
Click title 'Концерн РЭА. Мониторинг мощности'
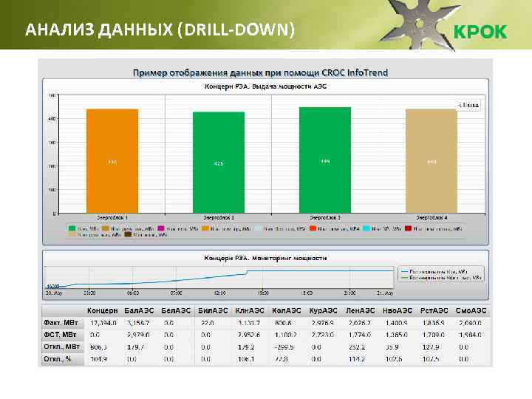coord(265,258)
